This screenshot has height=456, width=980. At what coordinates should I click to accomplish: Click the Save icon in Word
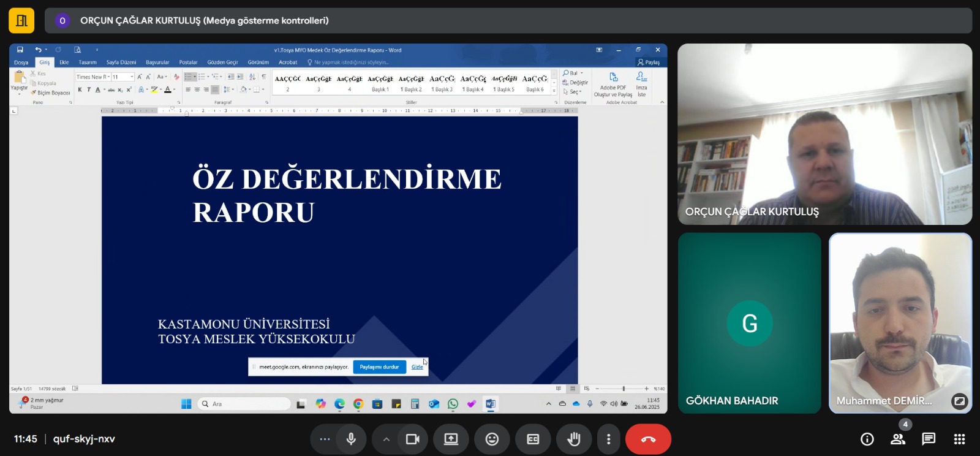(20, 50)
